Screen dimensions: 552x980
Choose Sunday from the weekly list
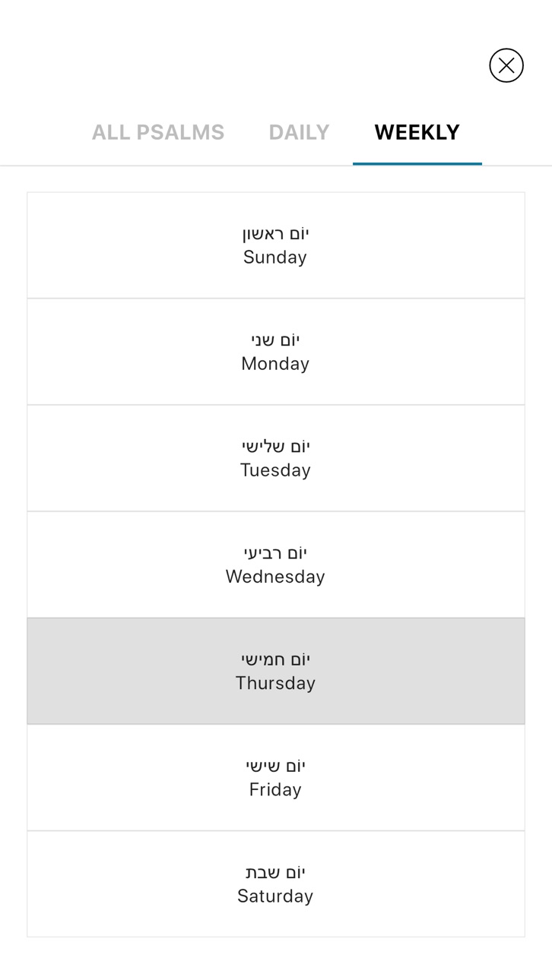pos(276,245)
